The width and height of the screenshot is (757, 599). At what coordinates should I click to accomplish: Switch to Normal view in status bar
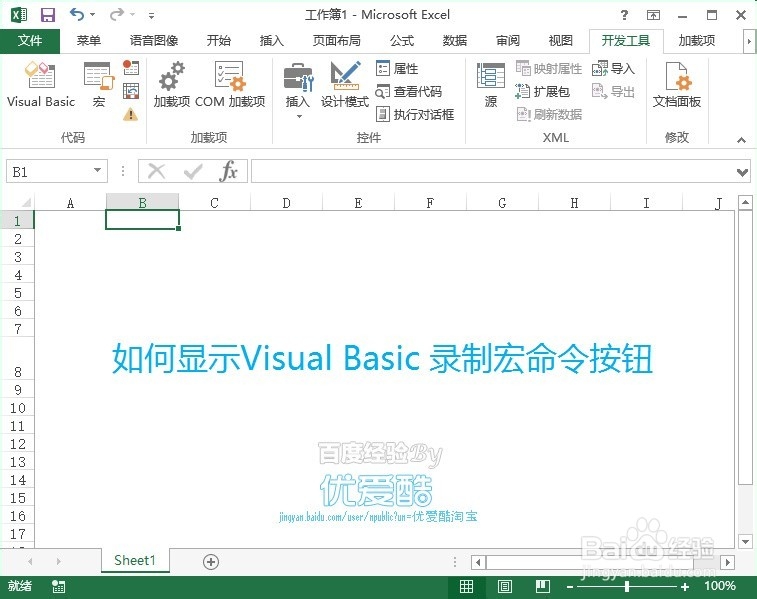coord(466,586)
